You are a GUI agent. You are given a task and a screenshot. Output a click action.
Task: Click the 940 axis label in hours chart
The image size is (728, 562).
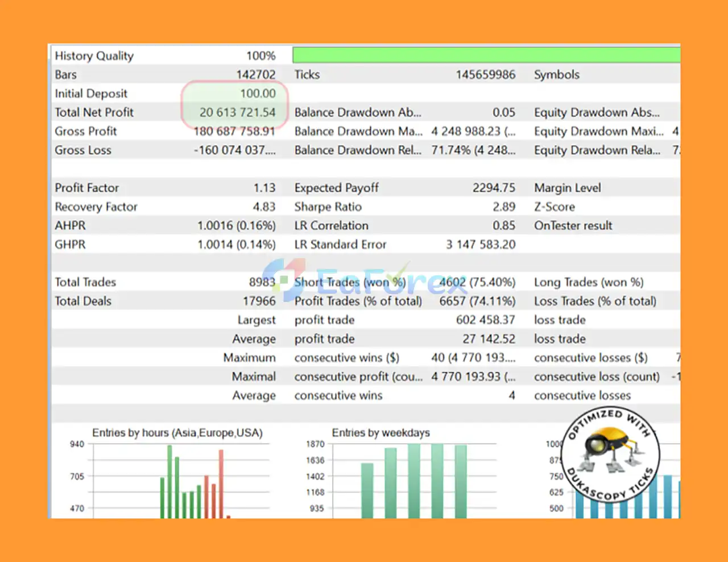tap(77, 444)
